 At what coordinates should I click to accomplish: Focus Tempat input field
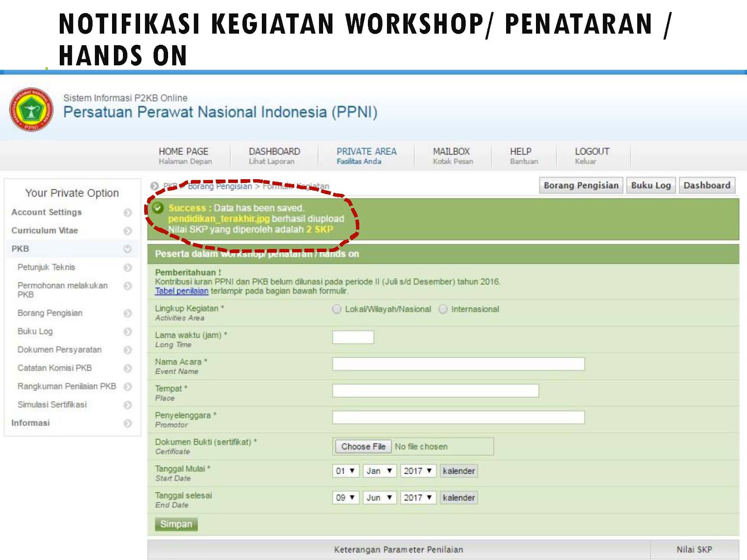[x=436, y=391]
